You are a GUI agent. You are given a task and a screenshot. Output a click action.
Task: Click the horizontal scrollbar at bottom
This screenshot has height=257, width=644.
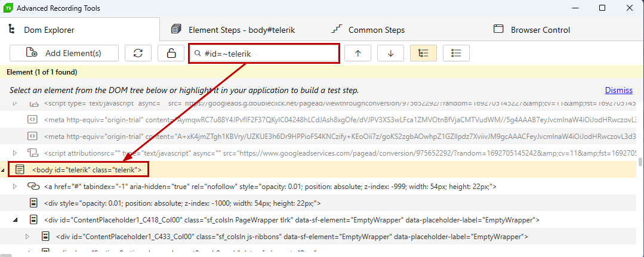6,255
